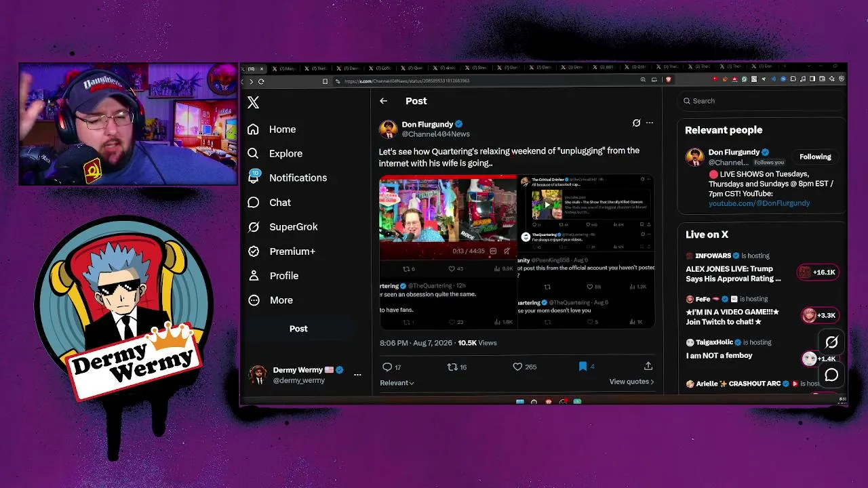The height and width of the screenshot is (488, 868).
Task: Open the Chat section in the sidebar
Action: 269,203
